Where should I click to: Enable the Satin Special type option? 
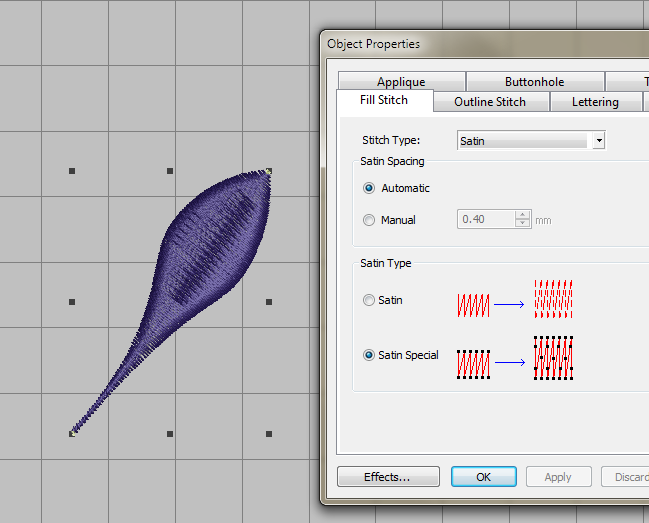370,355
